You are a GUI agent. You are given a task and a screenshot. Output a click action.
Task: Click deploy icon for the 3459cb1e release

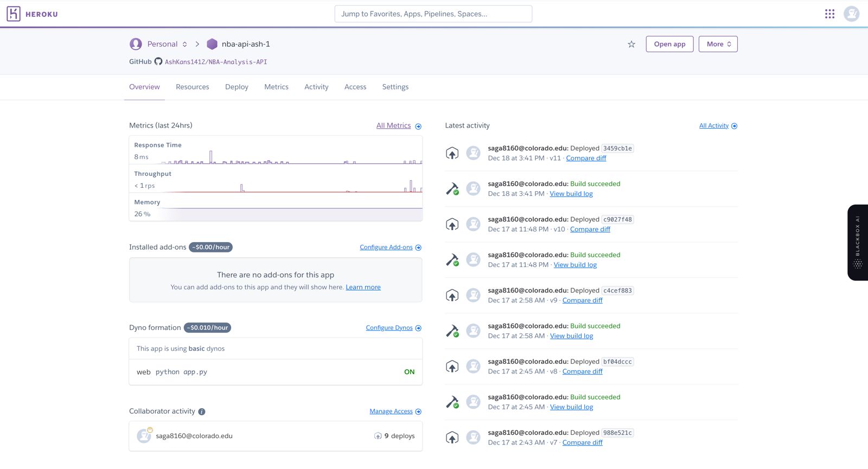(452, 153)
